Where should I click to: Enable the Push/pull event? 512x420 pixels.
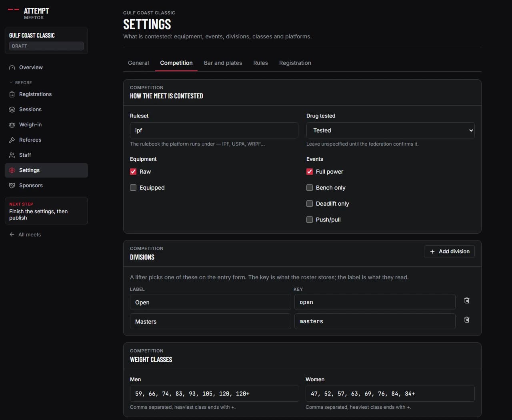[310, 220]
